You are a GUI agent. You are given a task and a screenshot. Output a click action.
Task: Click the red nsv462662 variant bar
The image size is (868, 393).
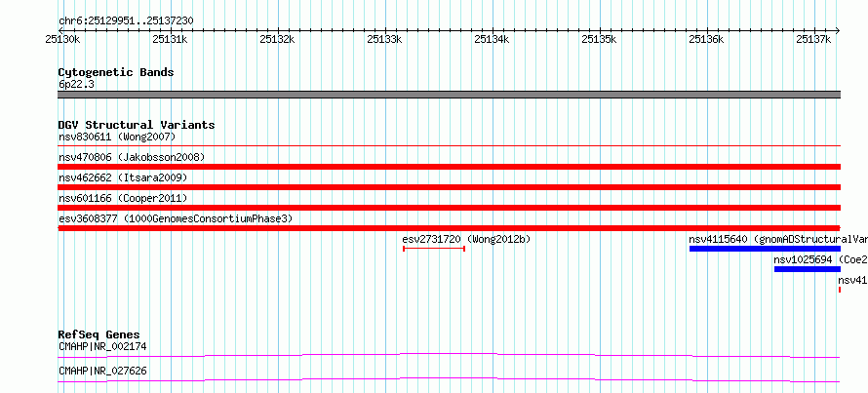pyautogui.click(x=449, y=187)
